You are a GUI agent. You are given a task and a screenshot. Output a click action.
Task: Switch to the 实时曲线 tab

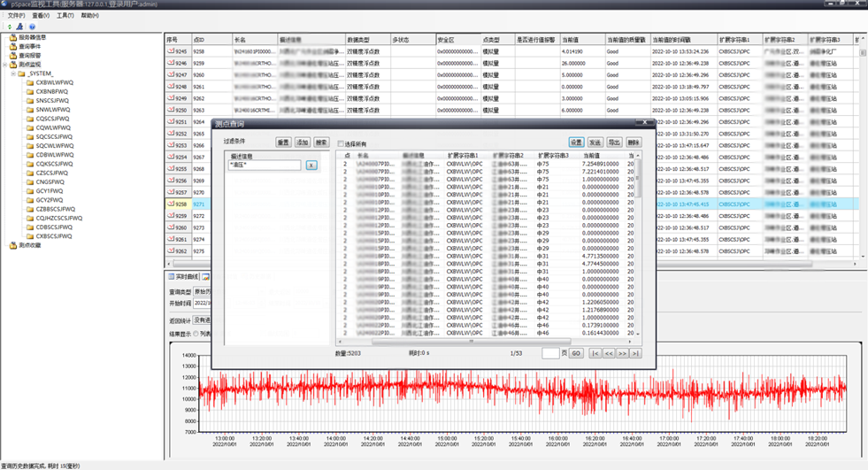[x=184, y=277]
